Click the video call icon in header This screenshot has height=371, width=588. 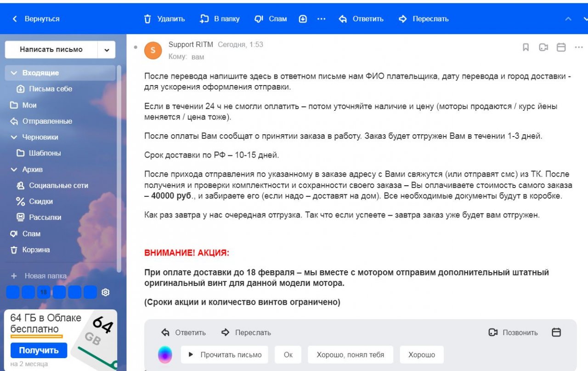coord(543,47)
